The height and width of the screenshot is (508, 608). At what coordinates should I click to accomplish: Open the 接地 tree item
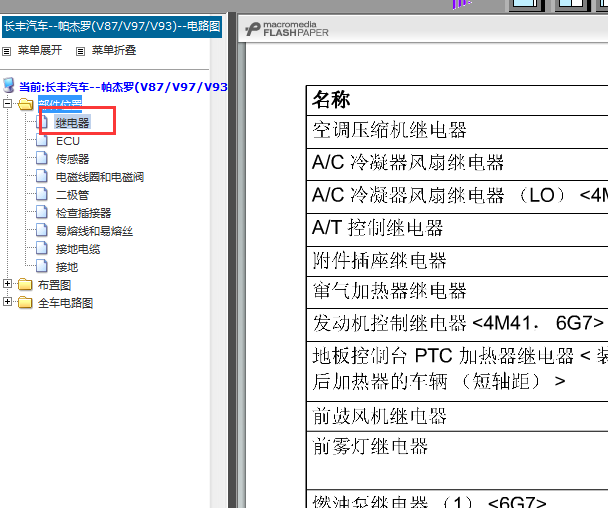coord(67,267)
